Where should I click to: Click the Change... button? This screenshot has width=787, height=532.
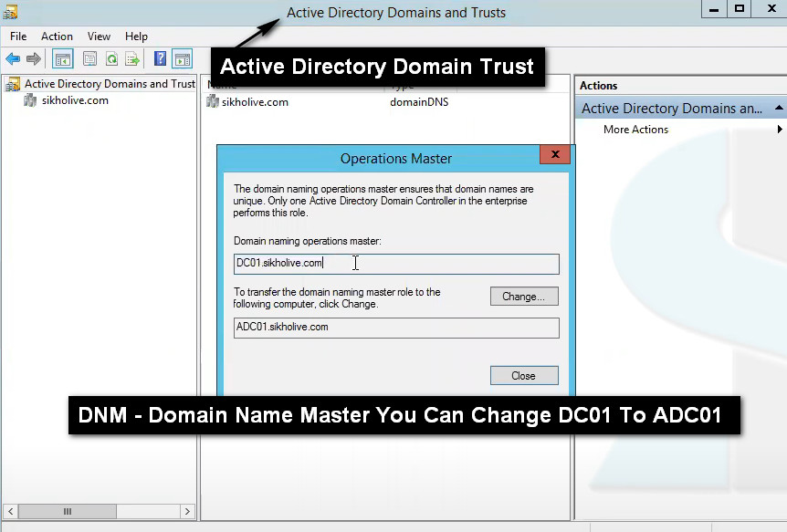pyautogui.click(x=524, y=296)
